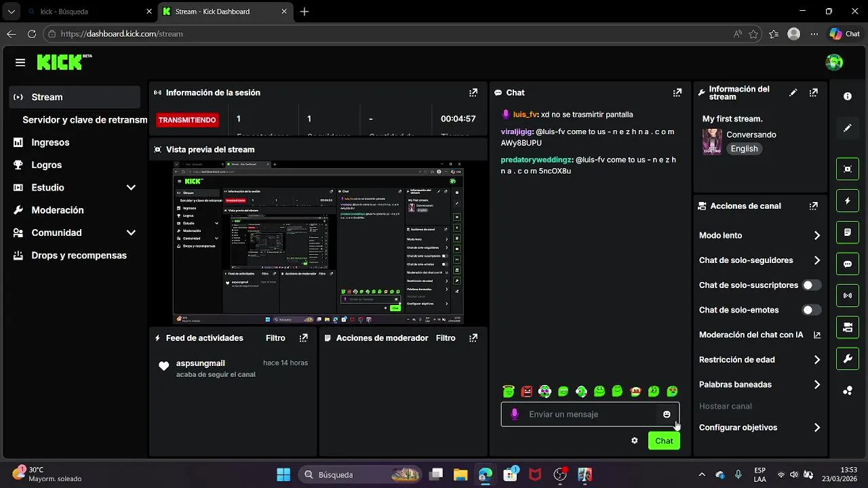The width and height of the screenshot is (868, 488).
Task: Click the pencil icon in right sidebar
Action: pos(848,128)
